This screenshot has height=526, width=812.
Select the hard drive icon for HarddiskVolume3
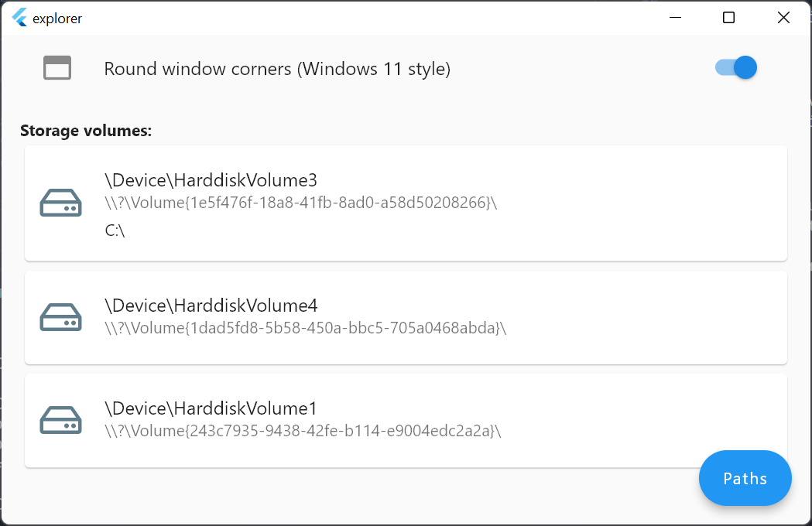tap(60, 203)
